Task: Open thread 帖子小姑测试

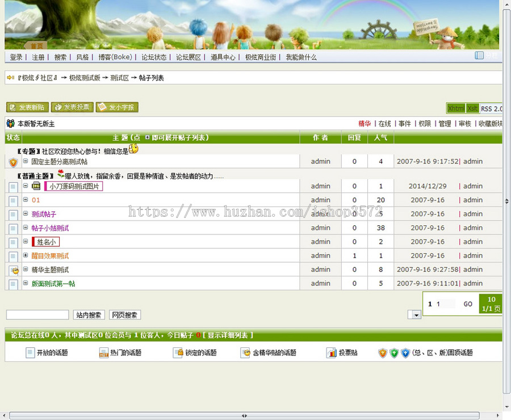Action: coord(50,228)
